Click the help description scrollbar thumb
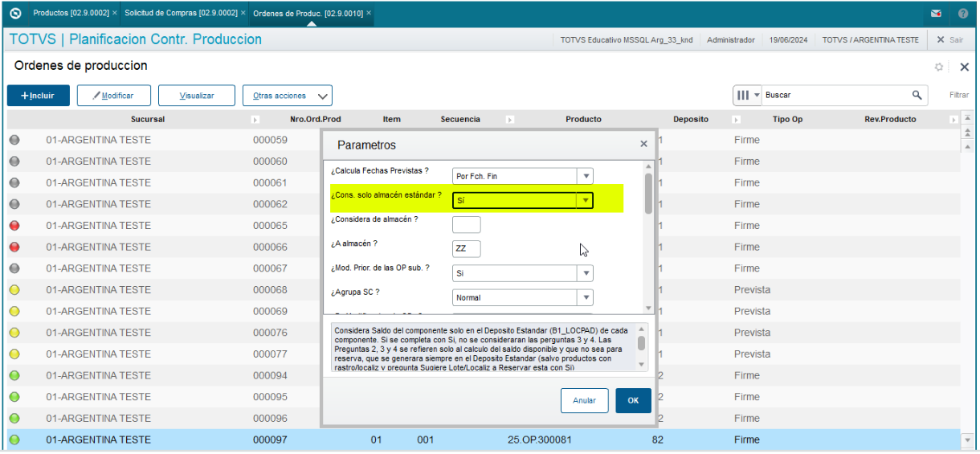 pyautogui.click(x=641, y=343)
